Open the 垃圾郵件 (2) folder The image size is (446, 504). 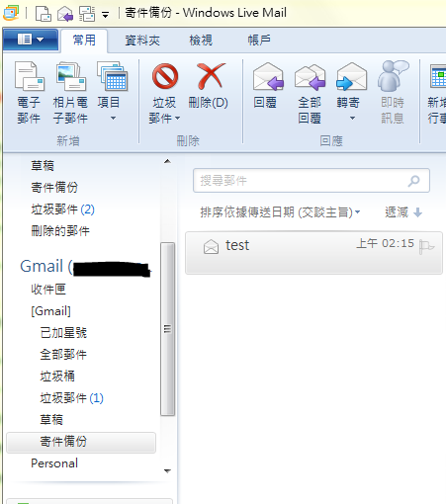(62, 210)
